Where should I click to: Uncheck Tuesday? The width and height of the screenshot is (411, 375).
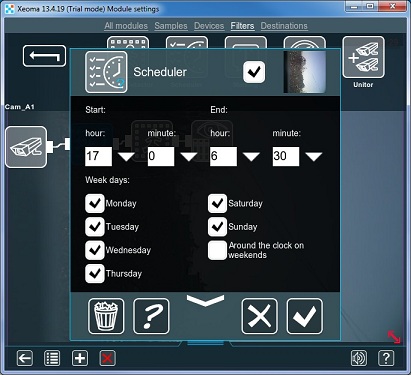(95, 227)
